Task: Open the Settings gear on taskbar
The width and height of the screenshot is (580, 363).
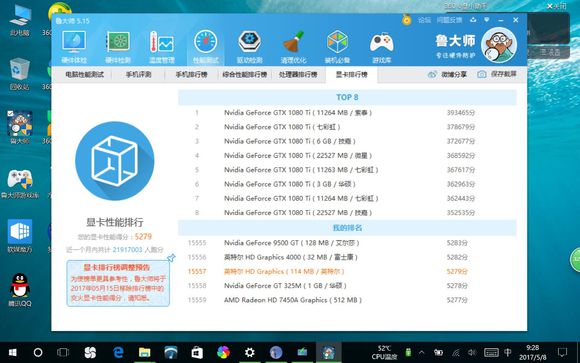Action: pos(250,353)
